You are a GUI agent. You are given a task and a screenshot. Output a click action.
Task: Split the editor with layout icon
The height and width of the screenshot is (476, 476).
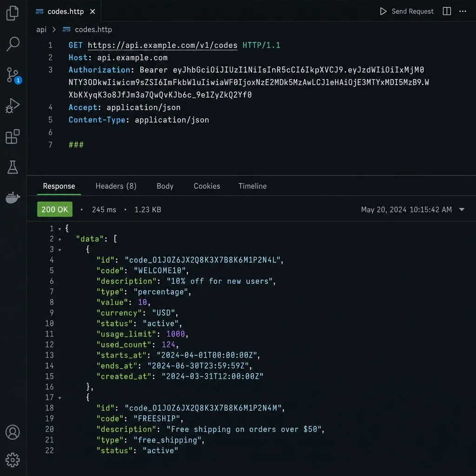pos(447,11)
